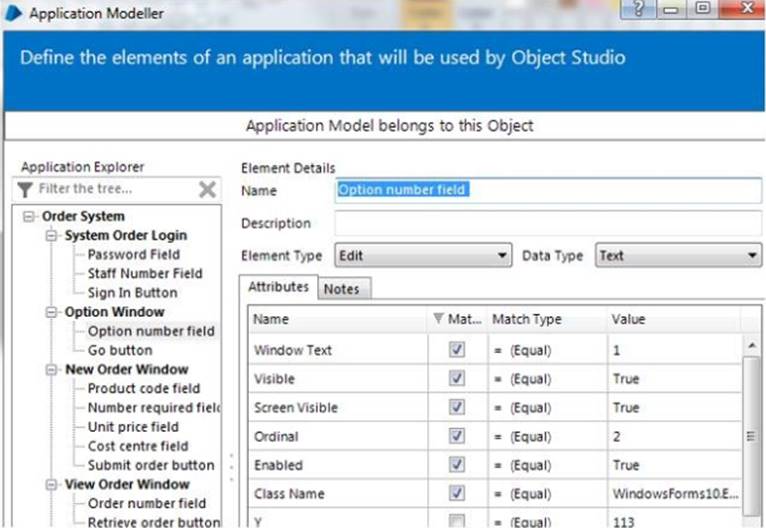Uncheck the Window Text match checkbox
Screen dimensions: 766x528
457,351
